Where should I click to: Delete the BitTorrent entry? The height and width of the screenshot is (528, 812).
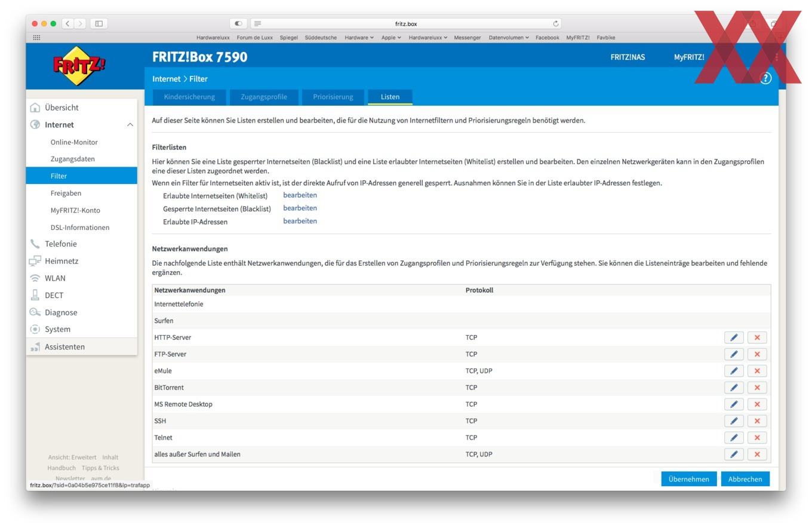tap(757, 388)
